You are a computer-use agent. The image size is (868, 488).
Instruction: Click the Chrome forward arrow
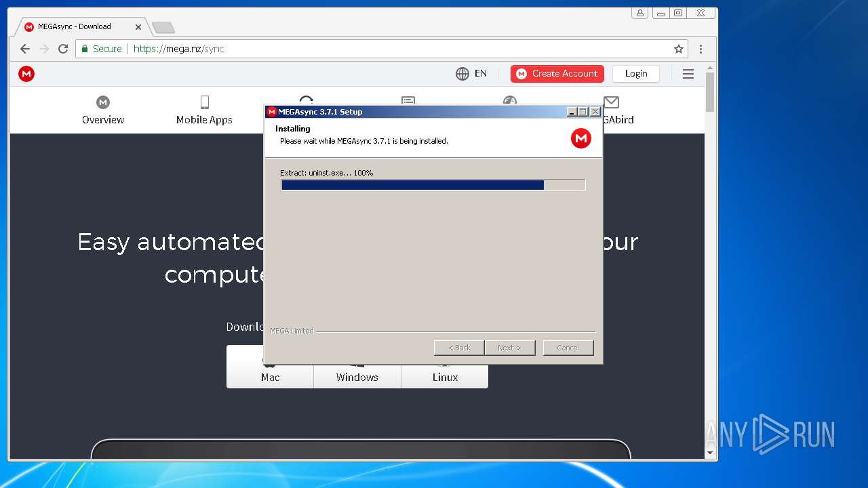44,49
